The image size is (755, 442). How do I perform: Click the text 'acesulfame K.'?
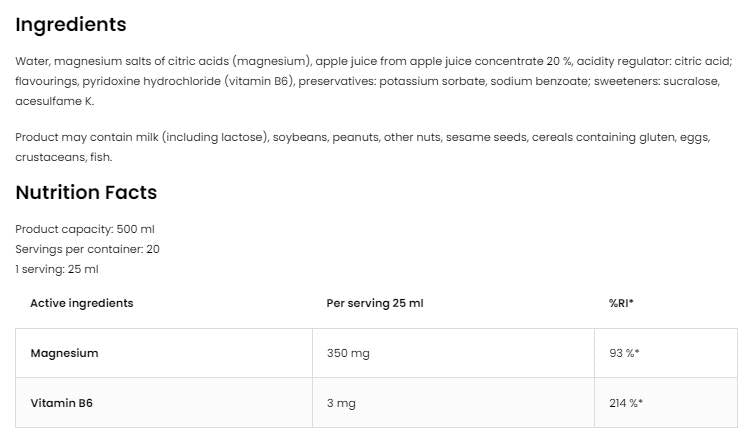pos(54,101)
